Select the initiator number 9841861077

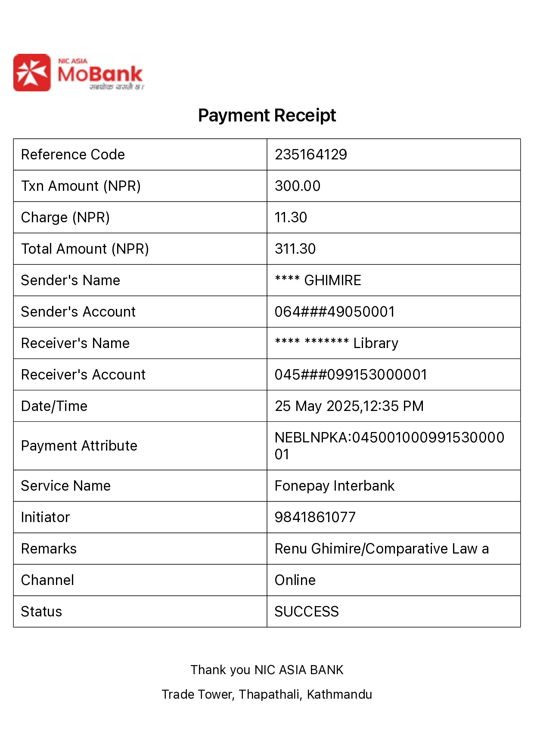pyautogui.click(x=315, y=517)
